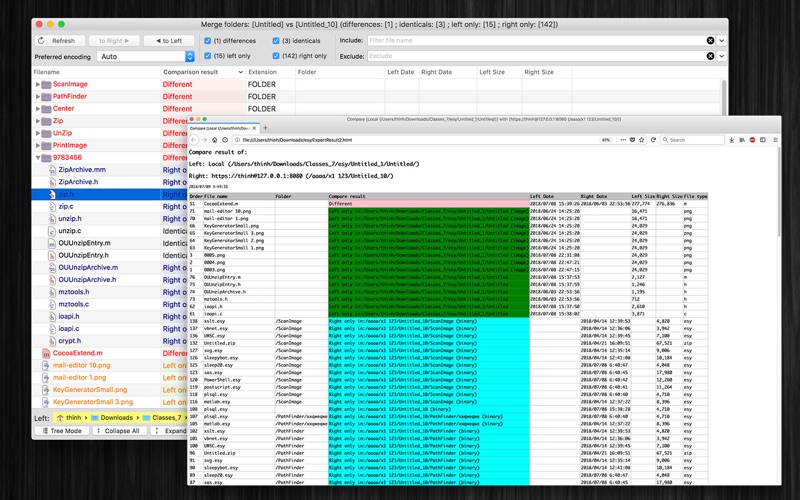Open the Firefox hamburger menu
Screen dimensions: 800x500
(x=775, y=140)
